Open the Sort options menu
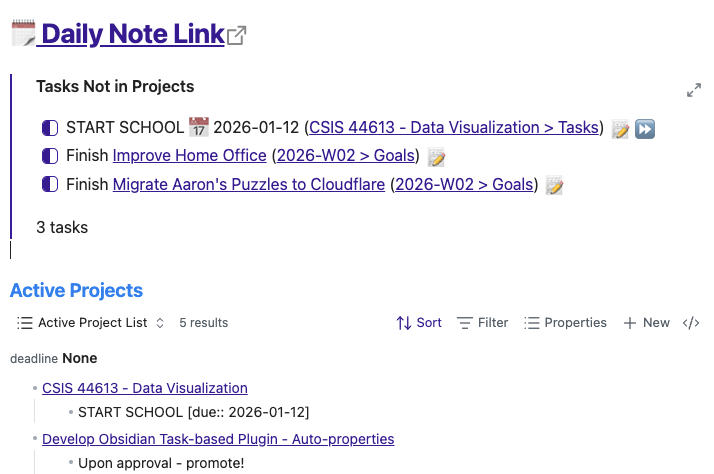The width and height of the screenshot is (714, 474). (x=419, y=323)
